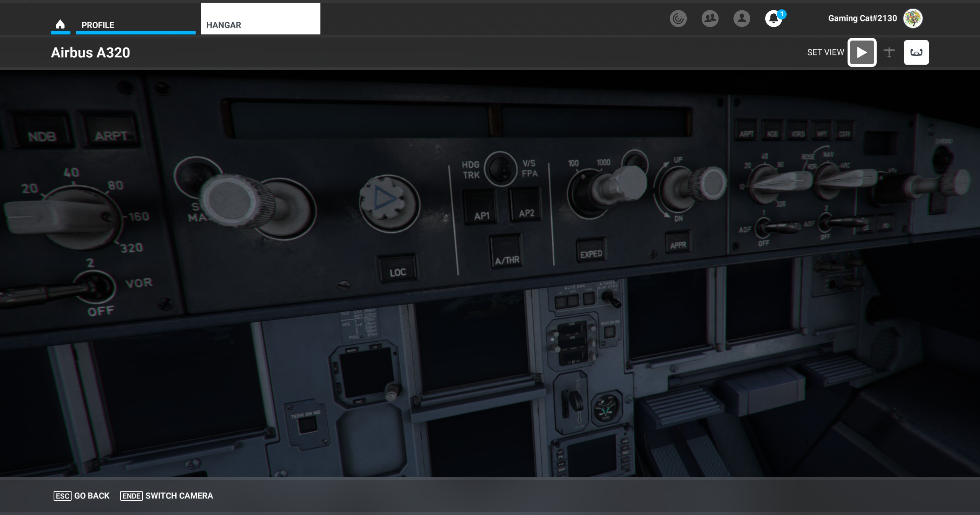
Task: Click the ENDE key hint
Action: pyautogui.click(x=131, y=496)
